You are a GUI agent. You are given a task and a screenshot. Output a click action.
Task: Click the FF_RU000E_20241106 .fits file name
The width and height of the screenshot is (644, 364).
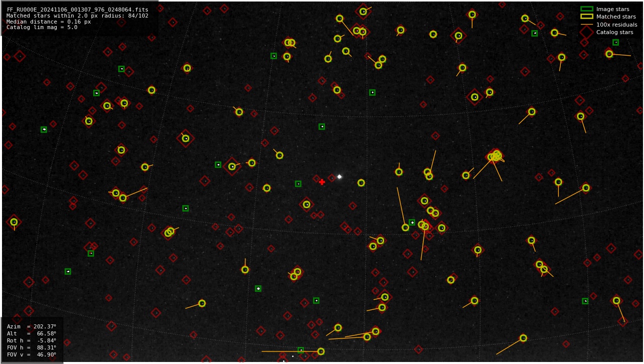pos(78,10)
